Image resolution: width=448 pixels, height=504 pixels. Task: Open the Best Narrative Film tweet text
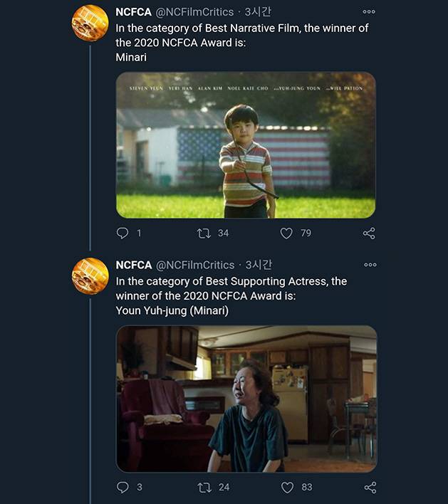click(242, 43)
